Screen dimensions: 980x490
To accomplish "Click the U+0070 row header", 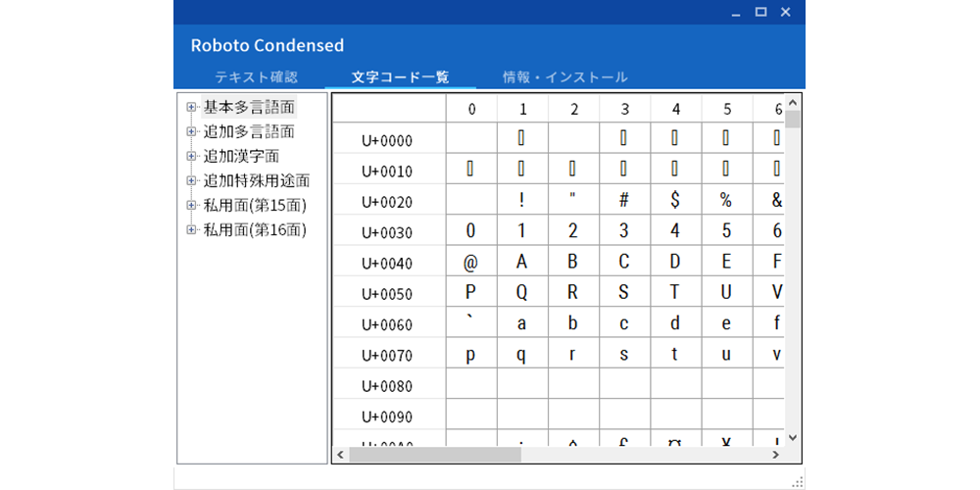I will [x=389, y=353].
